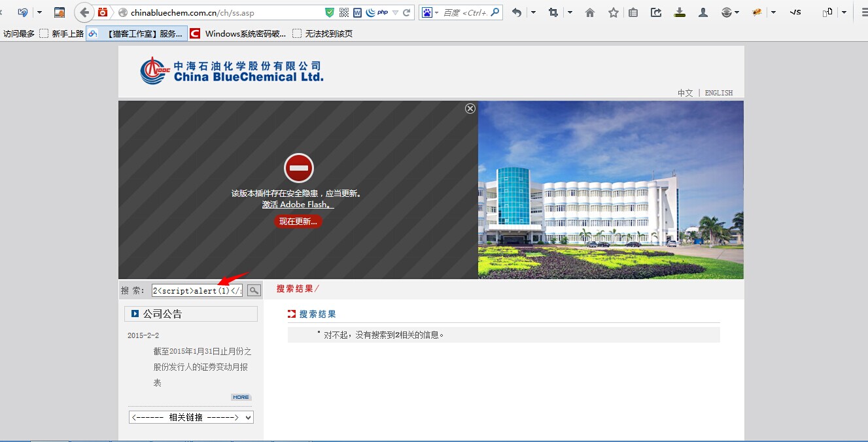This screenshot has width=868, height=442.
Task: Click the office building banner image
Action: 611,190
